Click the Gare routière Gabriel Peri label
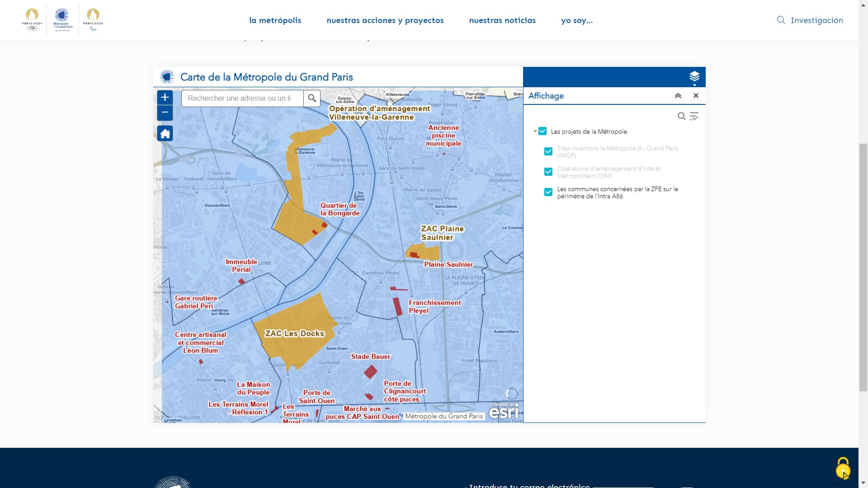868x488 pixels. pos(196,302)
